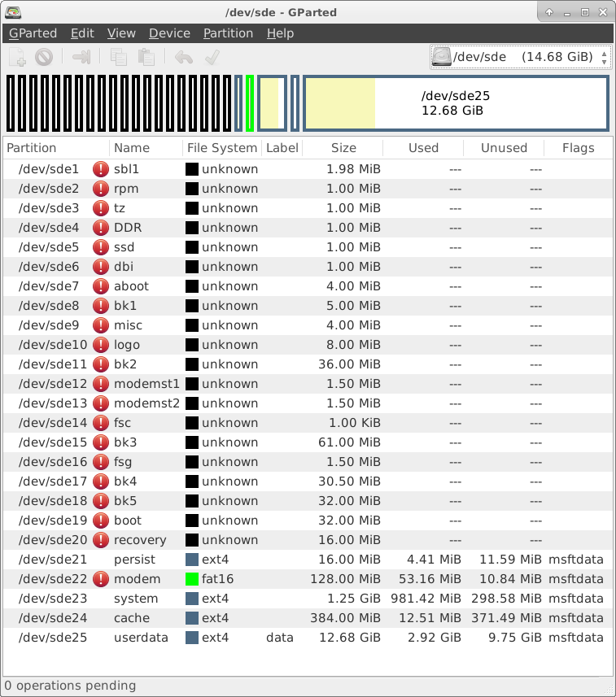This screenshot has width=616, height=697.
Task: Select the /dev/sde23 partition row
Action: (308, 599)
